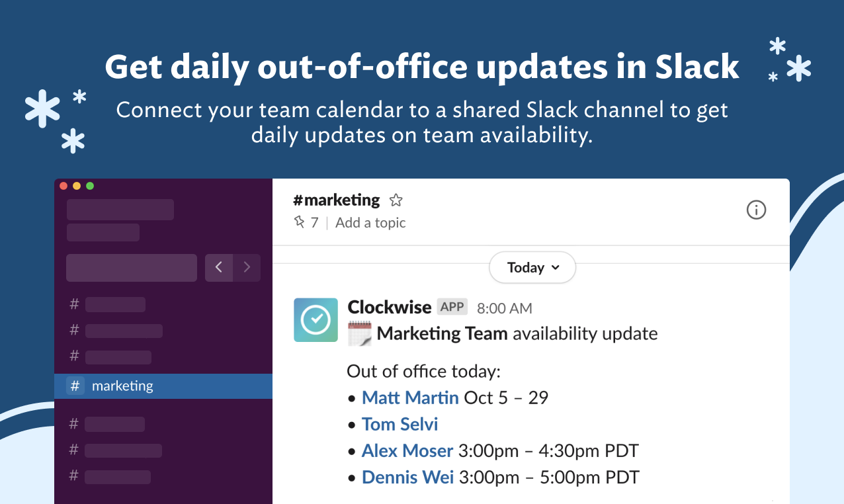Navigate forward using the right history arrow

click(247, 267)
